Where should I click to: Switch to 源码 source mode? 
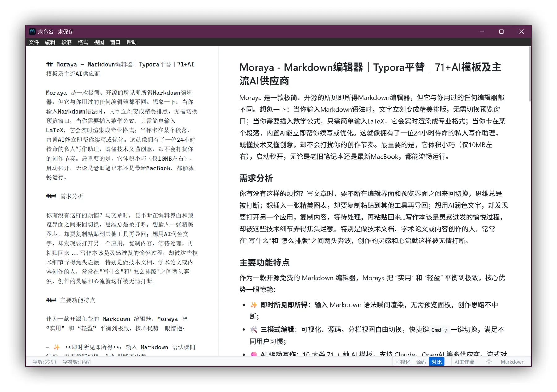[421, 362]
